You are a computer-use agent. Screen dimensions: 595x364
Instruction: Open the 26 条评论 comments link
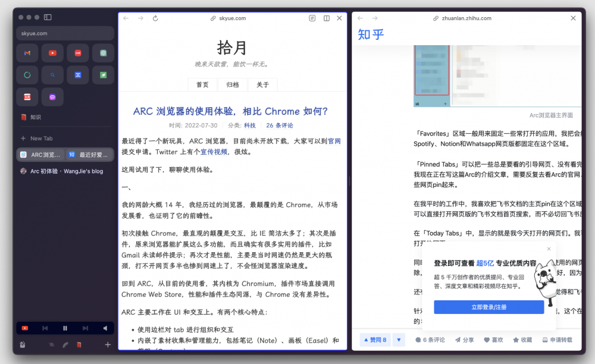280,125
